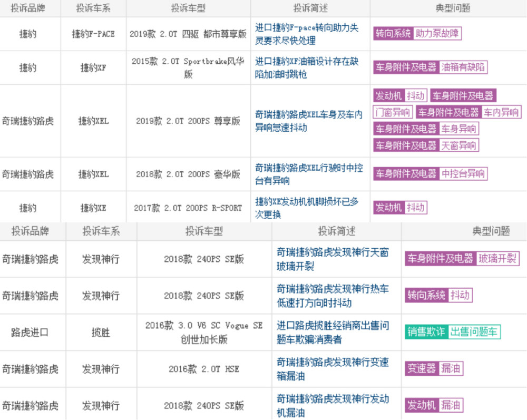Click the 助力泵故障 issue tag

pos(437,34)
